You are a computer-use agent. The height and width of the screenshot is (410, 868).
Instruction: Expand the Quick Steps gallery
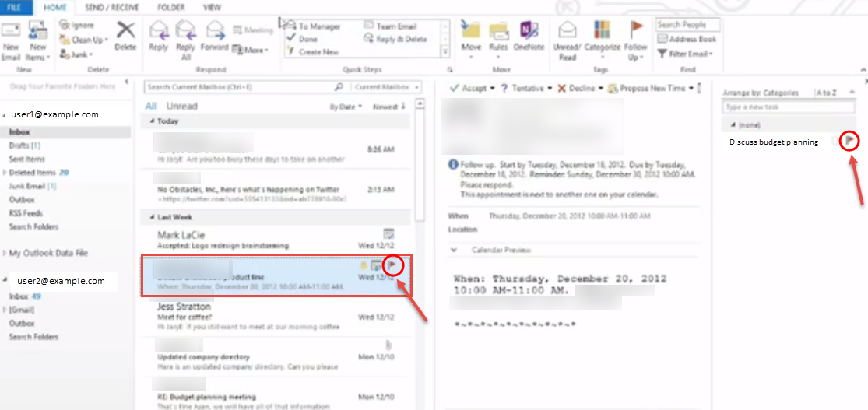(x=445, y=51)
